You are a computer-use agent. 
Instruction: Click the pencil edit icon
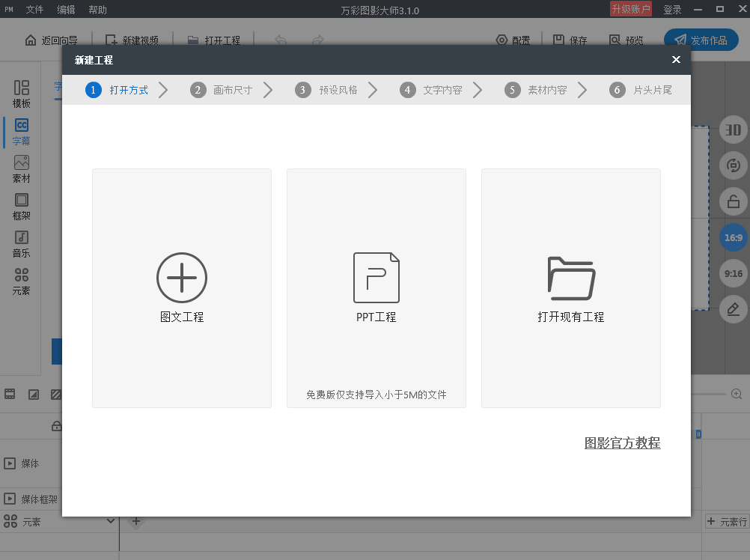[x=734, y=309]
